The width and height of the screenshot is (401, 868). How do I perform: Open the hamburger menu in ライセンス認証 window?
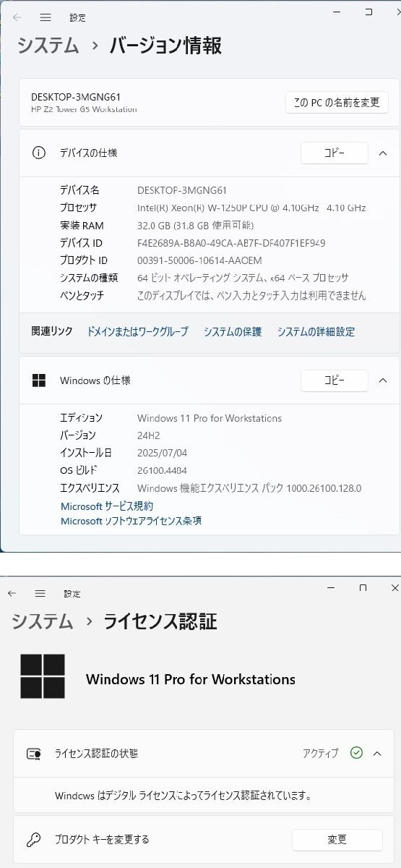[x=40, y=593]
